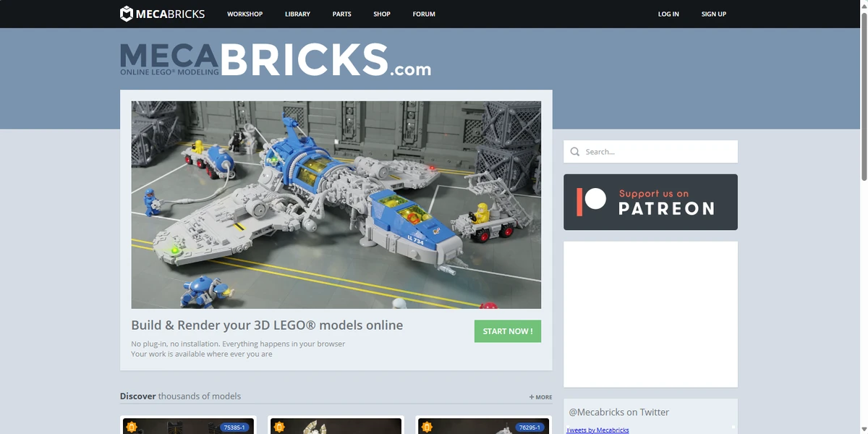The image size is (868, 434).
Task: Click the orange badge on middle model thumbnail
Action: [x=278, y=427]
